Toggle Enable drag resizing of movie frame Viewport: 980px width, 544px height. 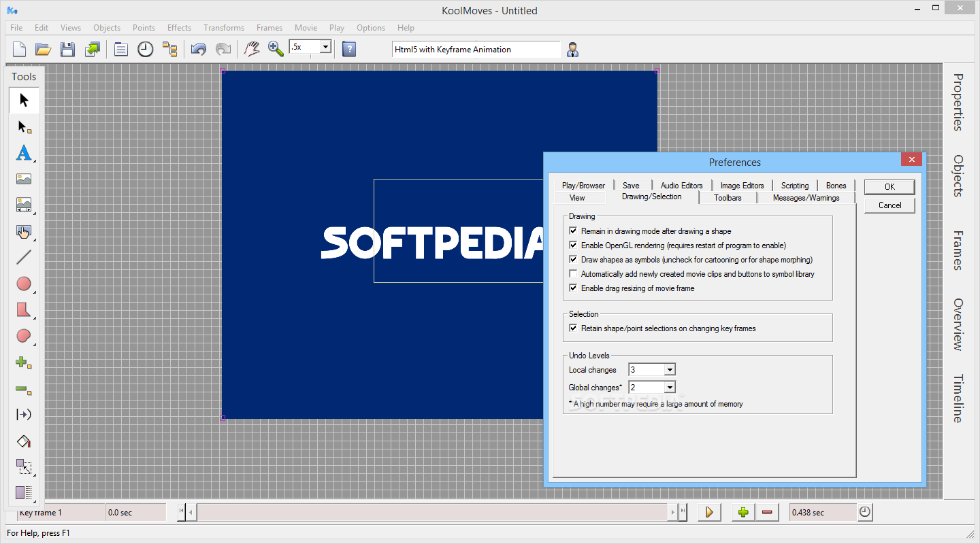(x=573, y=288)
